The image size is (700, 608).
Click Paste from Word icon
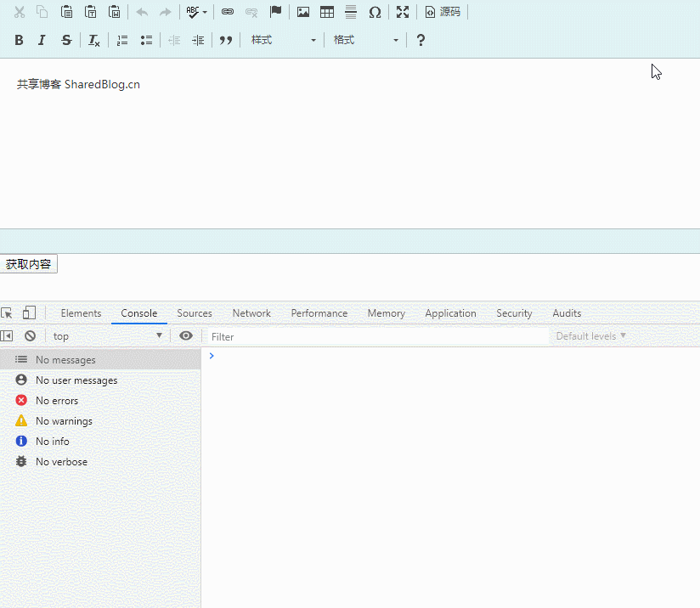point(115,12)
